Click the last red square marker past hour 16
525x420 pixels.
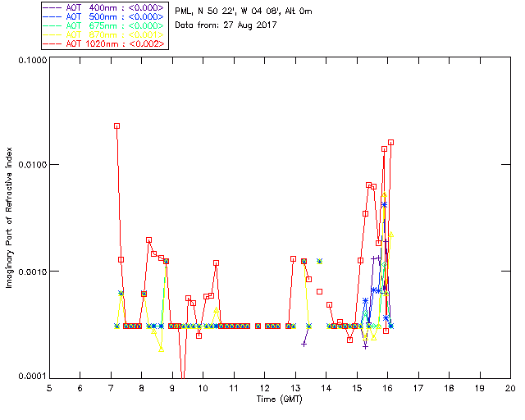(390, 143)
